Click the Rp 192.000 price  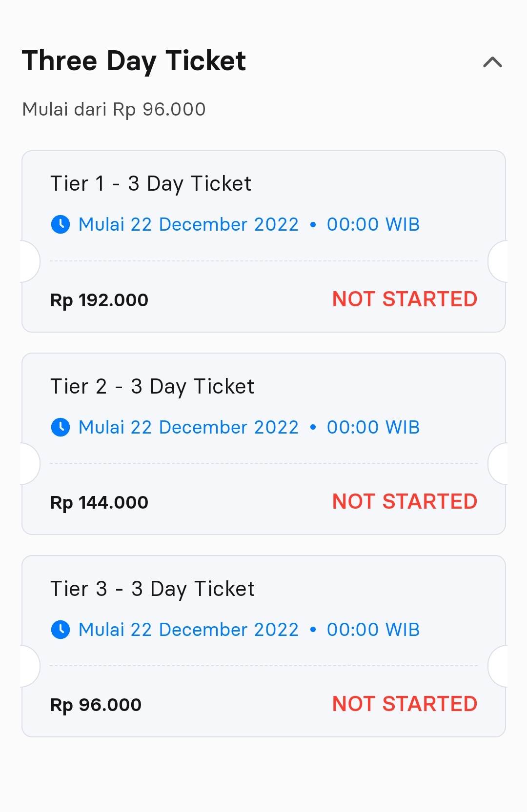pos(99,300)
